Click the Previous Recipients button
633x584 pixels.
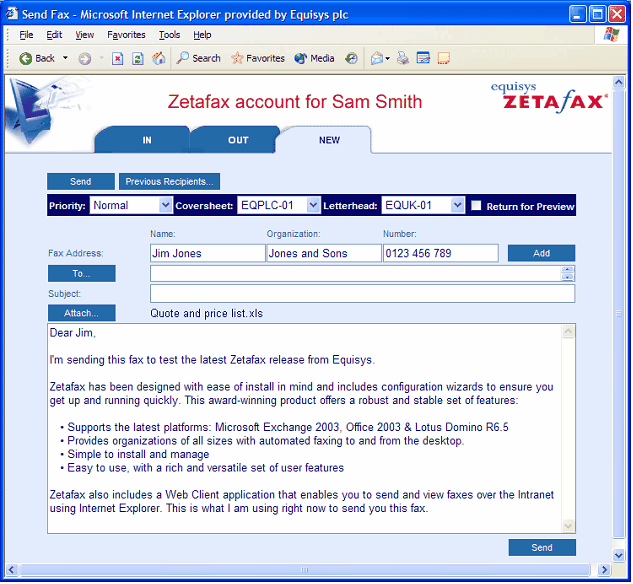coord(169,182)
